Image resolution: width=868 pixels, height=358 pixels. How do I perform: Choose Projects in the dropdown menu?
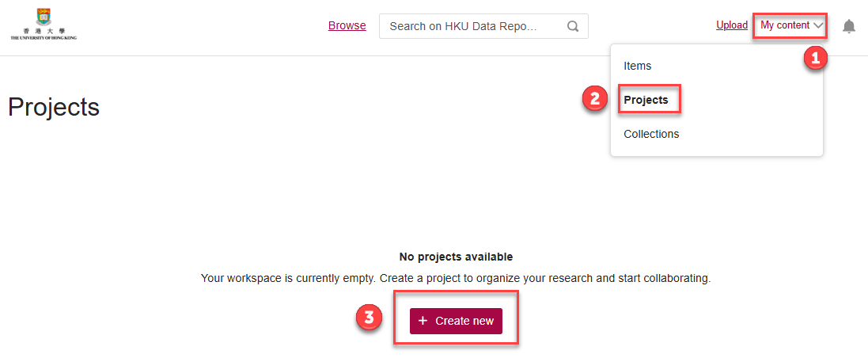pos(646,100)
